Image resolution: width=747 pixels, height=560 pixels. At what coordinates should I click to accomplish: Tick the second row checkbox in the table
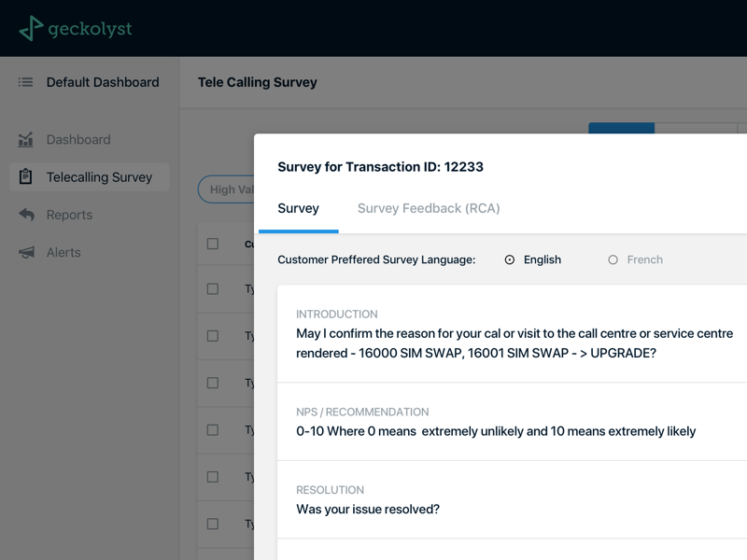(x=213, y=336)
